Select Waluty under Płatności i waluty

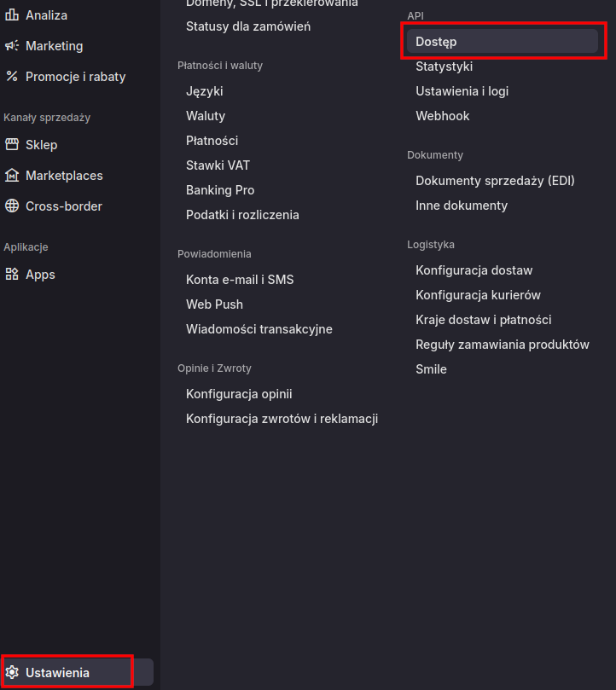[206, 116]
